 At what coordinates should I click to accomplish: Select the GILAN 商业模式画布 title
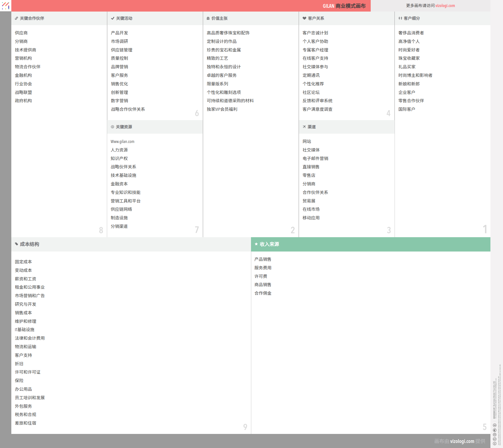344,6
